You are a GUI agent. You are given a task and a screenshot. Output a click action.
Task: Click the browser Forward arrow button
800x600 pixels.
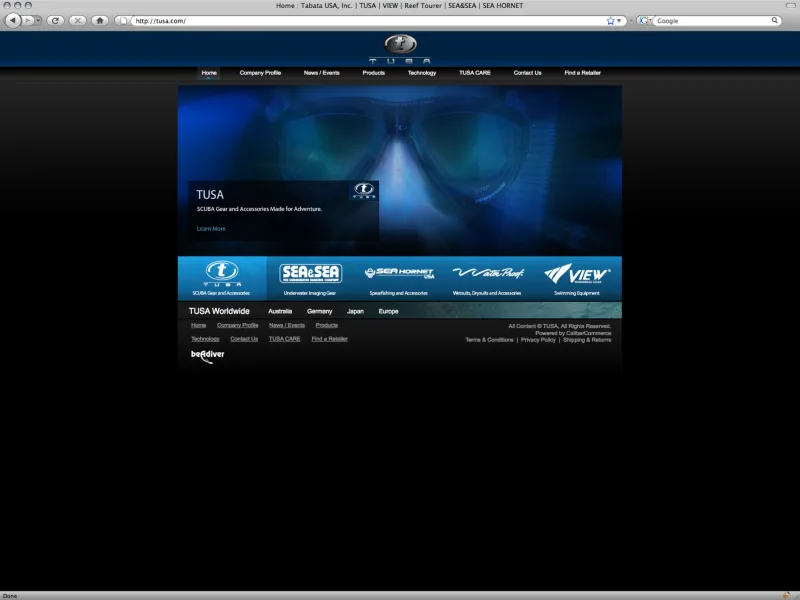27,20
